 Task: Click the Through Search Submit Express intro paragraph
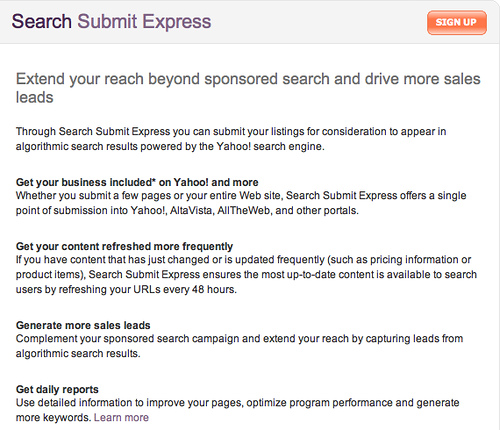(x=231, y=139)
